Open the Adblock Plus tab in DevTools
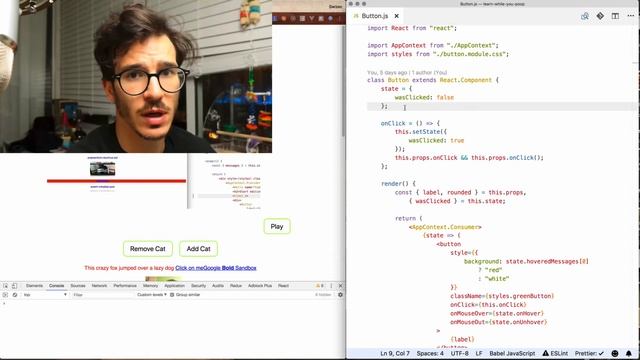 coord(260,286)
